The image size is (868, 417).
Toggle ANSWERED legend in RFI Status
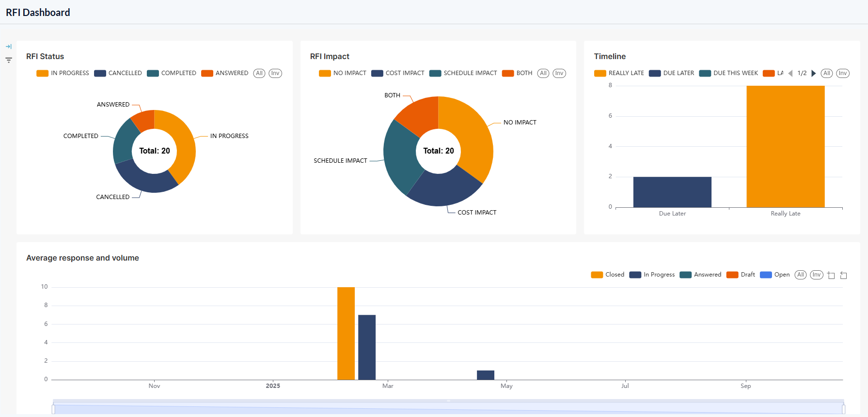[x=225, y=73]
